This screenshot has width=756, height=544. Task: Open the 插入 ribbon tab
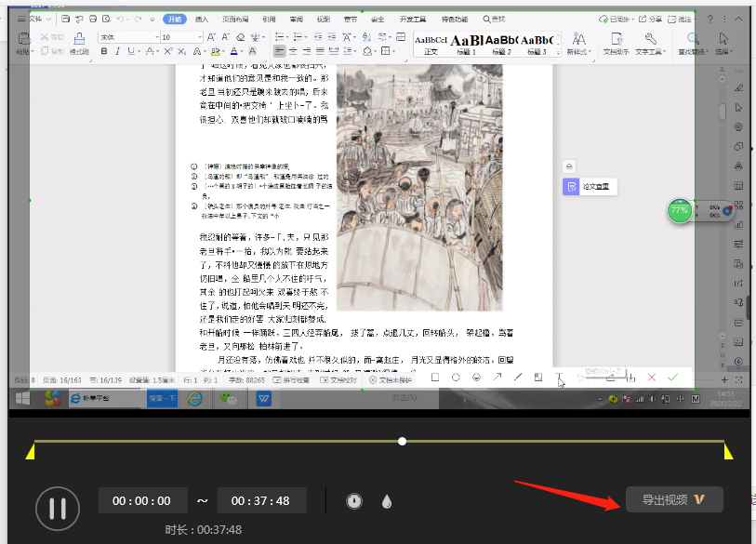tap(202, 19)
